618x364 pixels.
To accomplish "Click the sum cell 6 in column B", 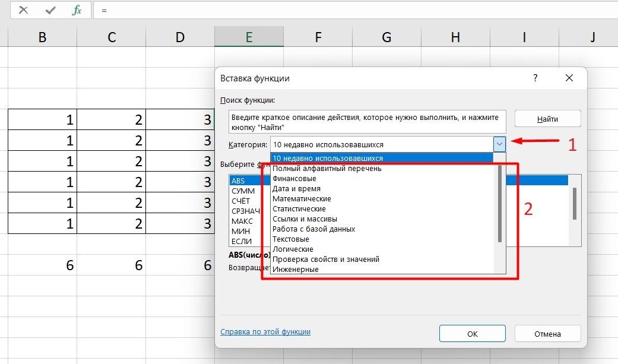I will [x=42, y=265].
